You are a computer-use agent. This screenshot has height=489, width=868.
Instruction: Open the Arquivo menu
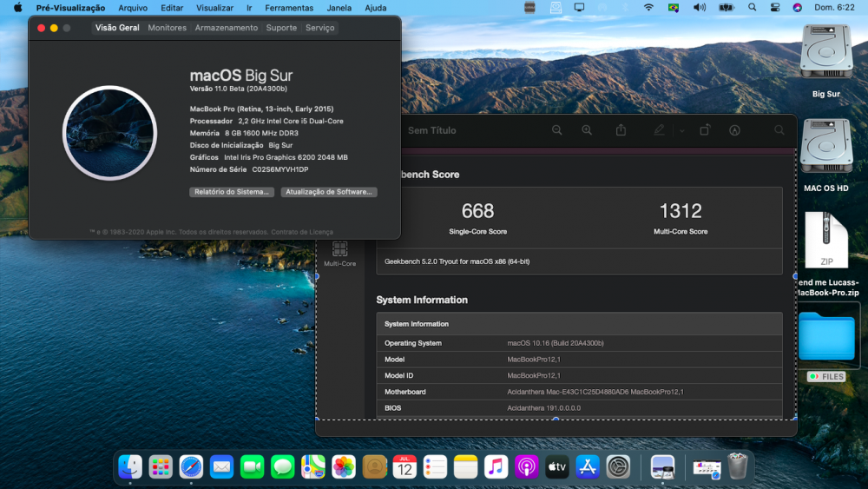133,8
